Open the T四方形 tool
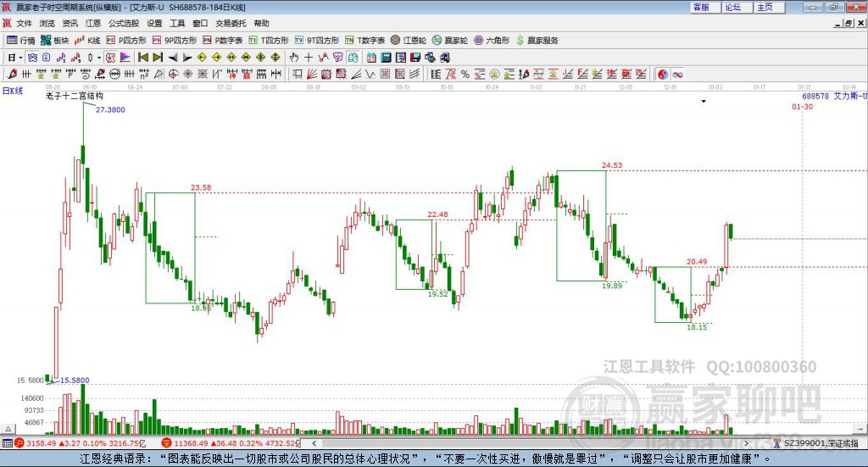This screenshot has width=868, height=467. point(269,41)
